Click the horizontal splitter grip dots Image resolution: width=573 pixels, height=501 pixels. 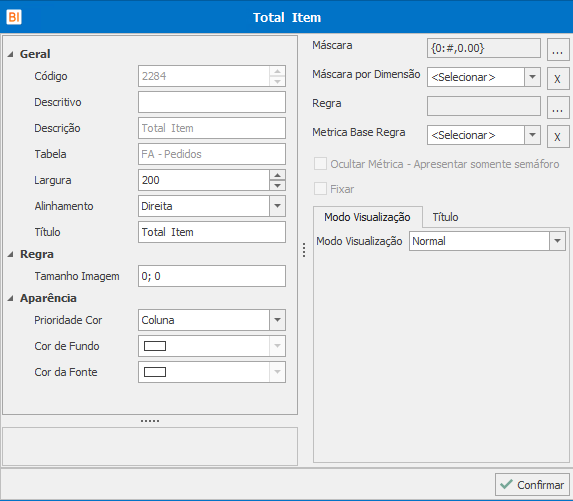point(150,421)
